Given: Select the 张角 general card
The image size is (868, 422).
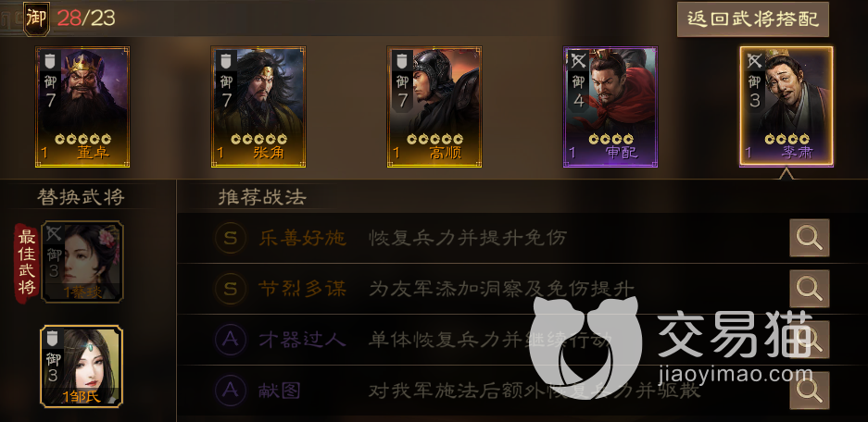Looking at the screenshot, I should coord(258,106).
